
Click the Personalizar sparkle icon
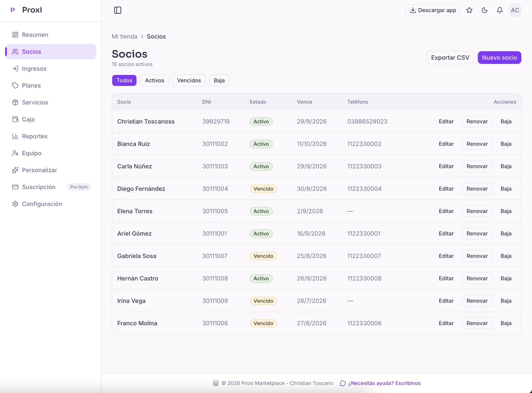(x=15, y=170)
